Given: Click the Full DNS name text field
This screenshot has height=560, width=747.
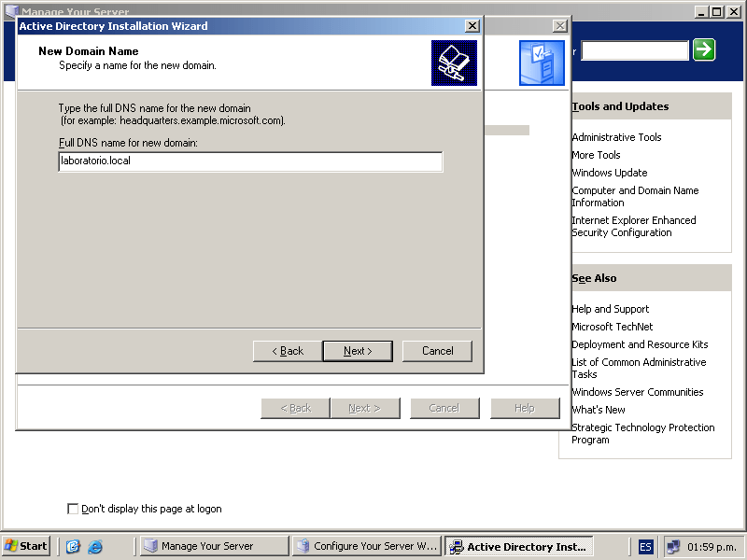Looking at the screenshot, I should [x=250, y=162].
